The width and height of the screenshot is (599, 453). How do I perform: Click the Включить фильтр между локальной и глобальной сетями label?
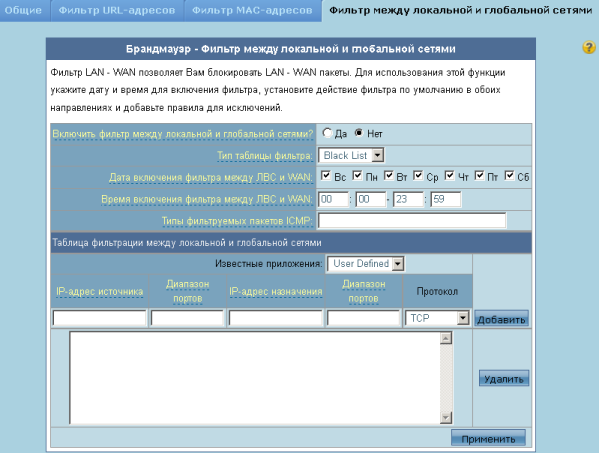tap(183, 134)
